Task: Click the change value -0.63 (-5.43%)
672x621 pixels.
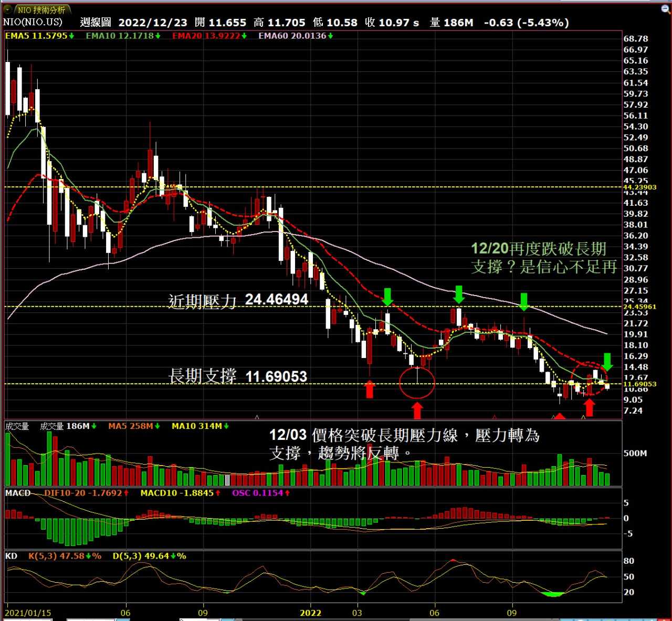Action: 526,23
